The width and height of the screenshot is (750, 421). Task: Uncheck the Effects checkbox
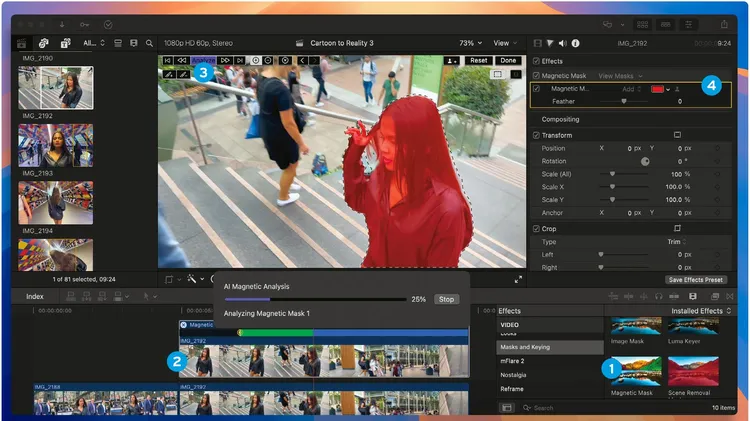537,60
